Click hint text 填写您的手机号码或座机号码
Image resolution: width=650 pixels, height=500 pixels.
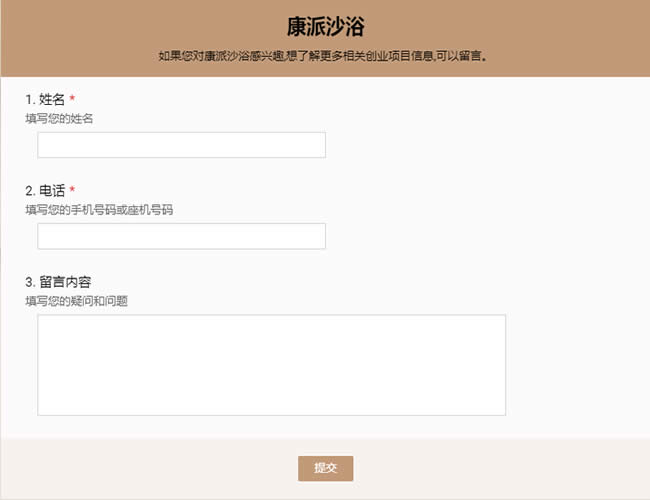pyautogui.click(x=99, y=210)
